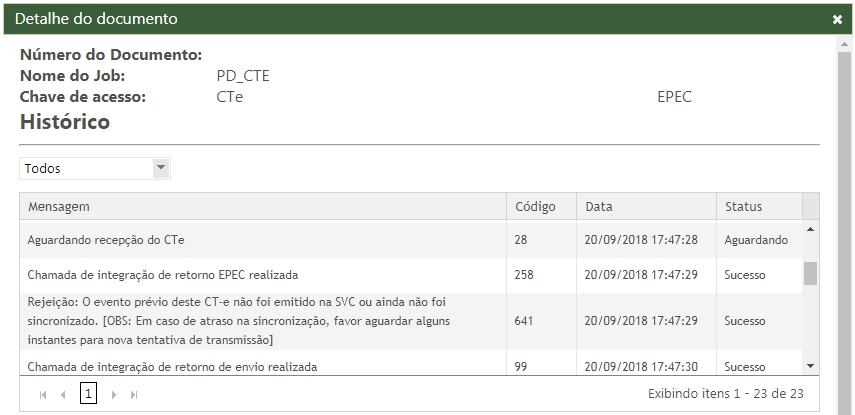Viewport: 855px width, 415px height.
Task: Select page 1 in pager
Action: (x=88, y=394)
